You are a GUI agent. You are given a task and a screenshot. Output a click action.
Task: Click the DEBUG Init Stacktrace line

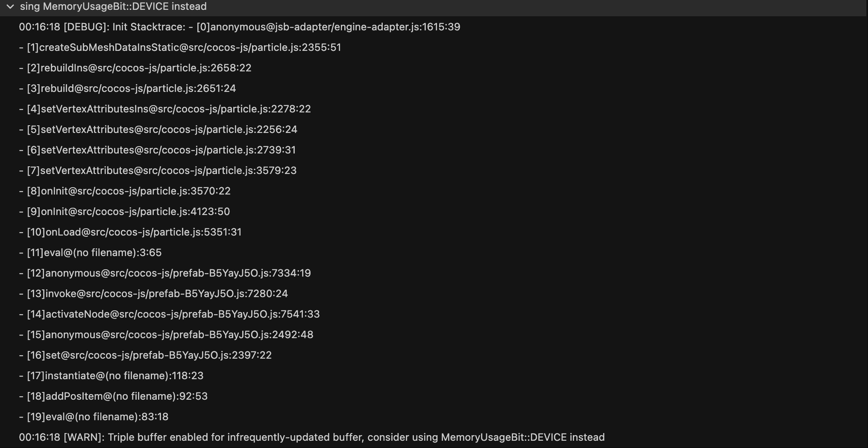point(239,27)
